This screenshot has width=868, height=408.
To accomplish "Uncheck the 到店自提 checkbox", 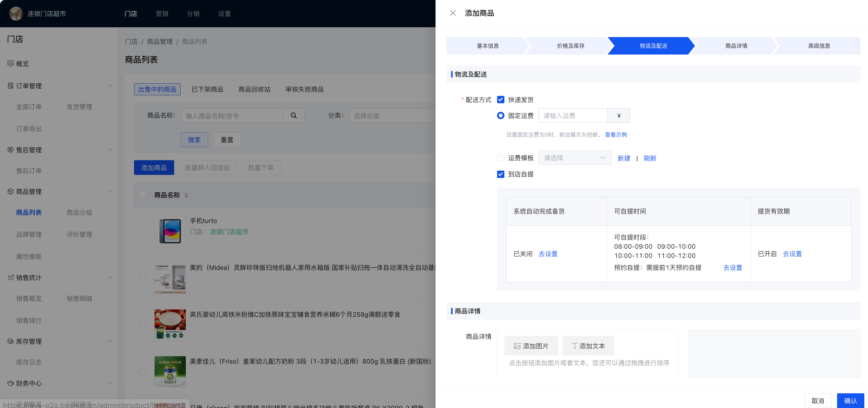I will click(500, 174).
